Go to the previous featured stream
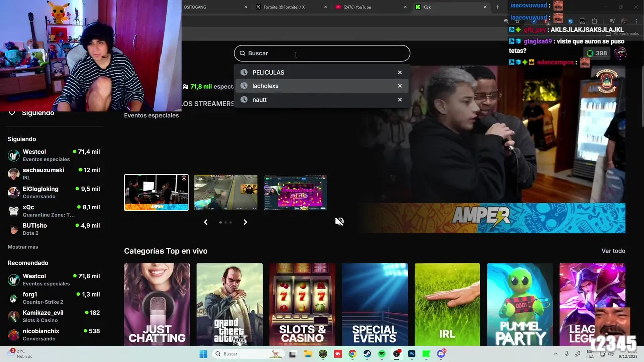Viewport: 644px width, 362px height. coord(205,222)
